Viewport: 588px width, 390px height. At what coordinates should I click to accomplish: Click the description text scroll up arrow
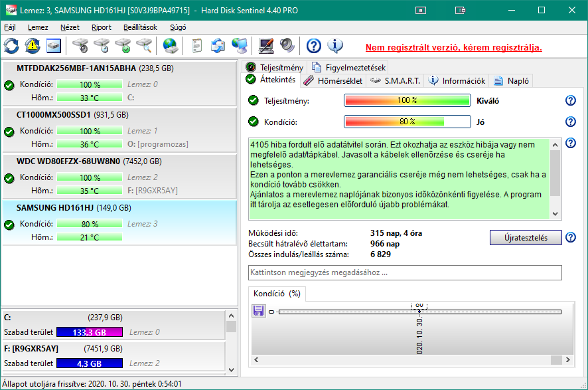[x=555, y=145]
